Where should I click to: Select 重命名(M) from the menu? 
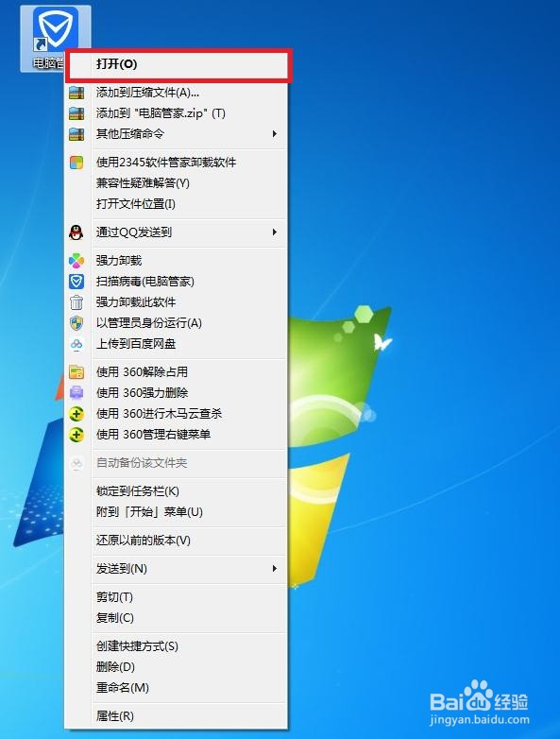coord(177,688)
